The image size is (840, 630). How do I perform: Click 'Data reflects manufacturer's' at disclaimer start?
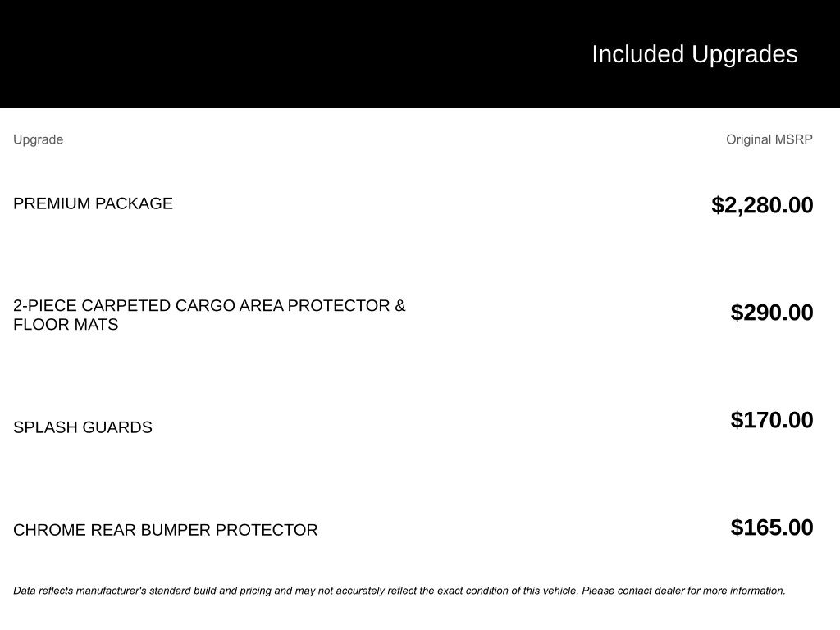(80, 591)
